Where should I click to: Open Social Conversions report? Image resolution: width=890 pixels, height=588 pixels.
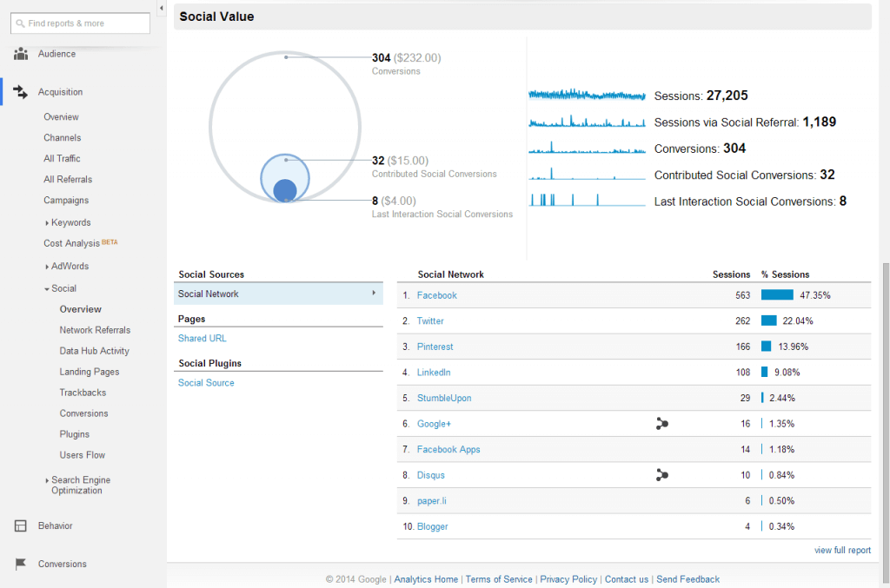(83, 413)
